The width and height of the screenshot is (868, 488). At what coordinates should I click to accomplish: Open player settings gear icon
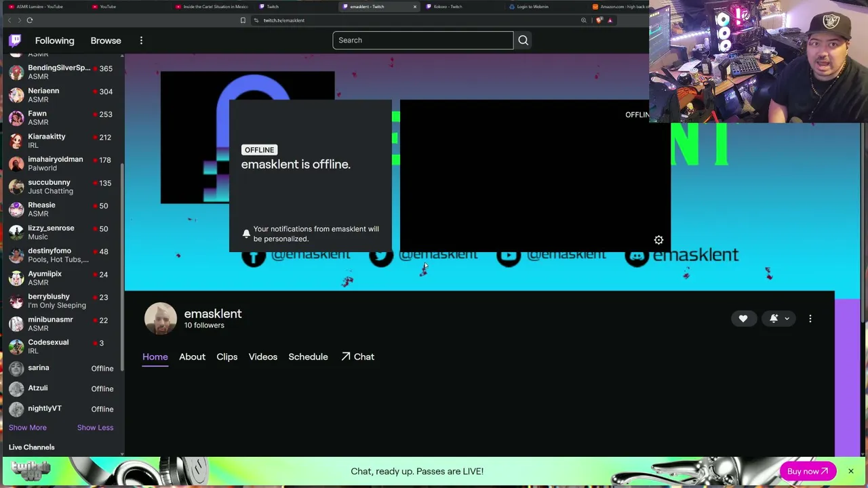click(658, 240)
